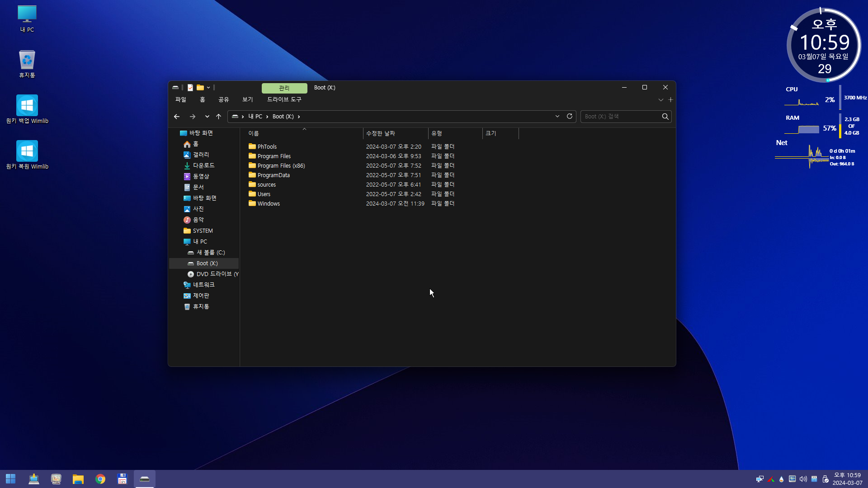Open 사진 in the navigation pane

click(x=194, y=209)
